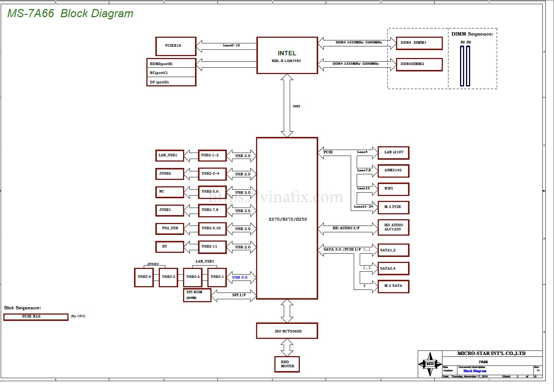Click the SATA1,2 block
554x392 pixels.
click(x=394, y=250)
